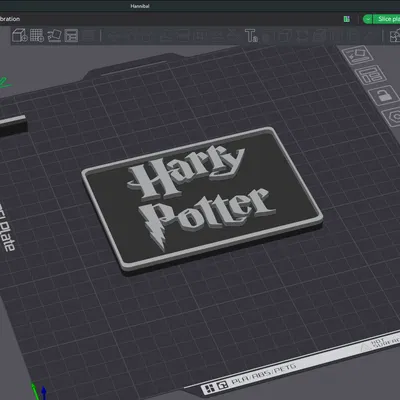
Task: Open the assembly view icon
Action: click(x=395, y=35)
